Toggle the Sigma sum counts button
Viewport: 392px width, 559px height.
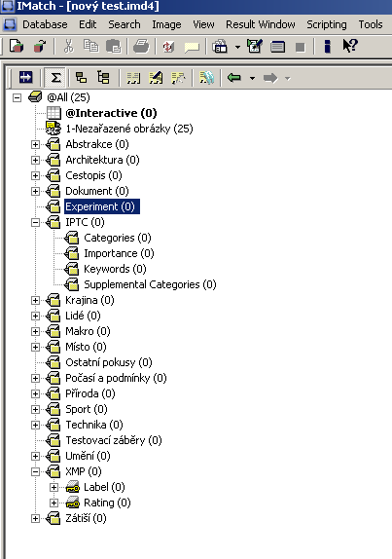click(55, 77)
